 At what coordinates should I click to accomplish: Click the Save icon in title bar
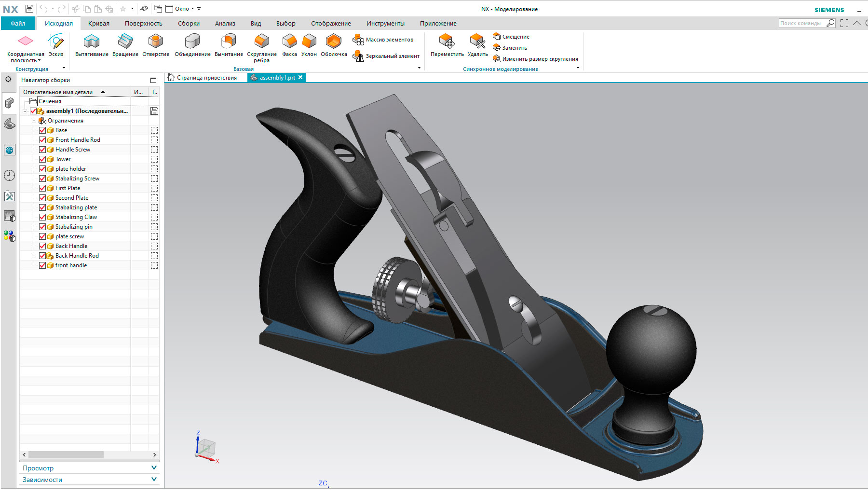(x=29, y=9)
